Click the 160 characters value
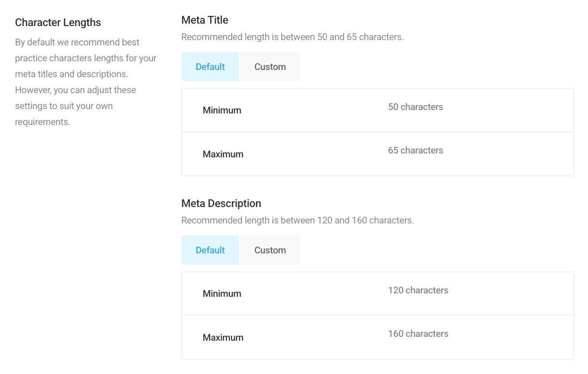Screen dimensions: 588x374 [x=418, y=333]
